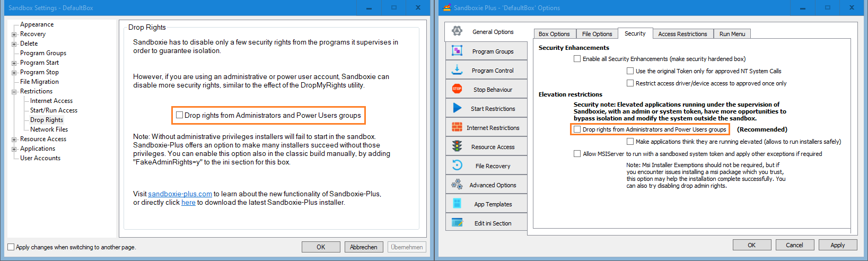The width and height of the screenshot is (868, 261).
Task: Switch to the File Options tab
Action: click(x=597, y=34)
